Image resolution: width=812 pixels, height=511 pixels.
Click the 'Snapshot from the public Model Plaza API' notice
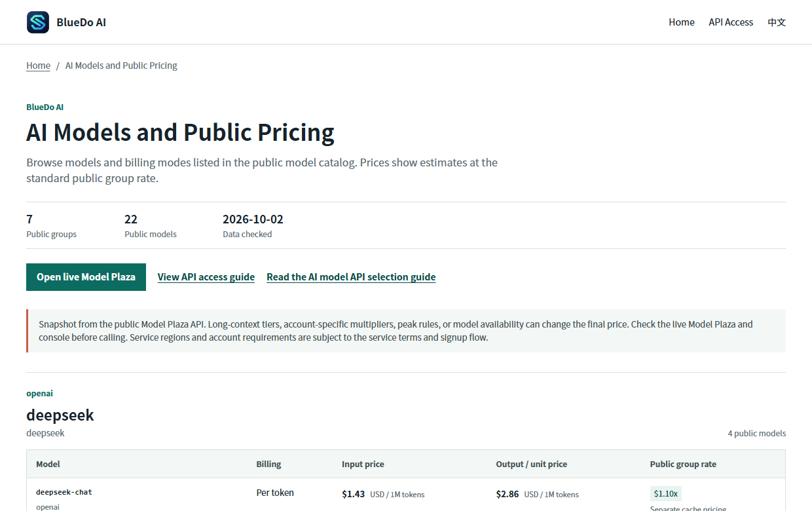click(x=406, y=331)
